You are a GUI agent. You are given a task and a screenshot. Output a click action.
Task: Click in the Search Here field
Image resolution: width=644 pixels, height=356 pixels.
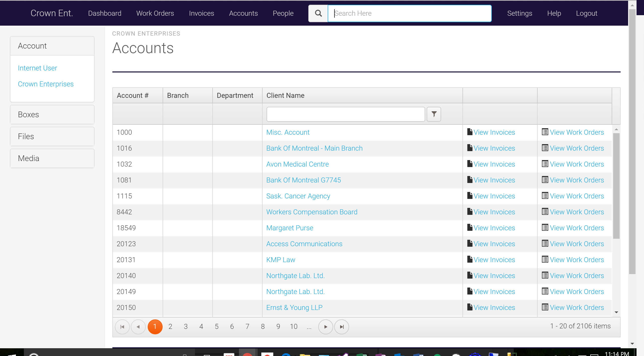[410, 13]
